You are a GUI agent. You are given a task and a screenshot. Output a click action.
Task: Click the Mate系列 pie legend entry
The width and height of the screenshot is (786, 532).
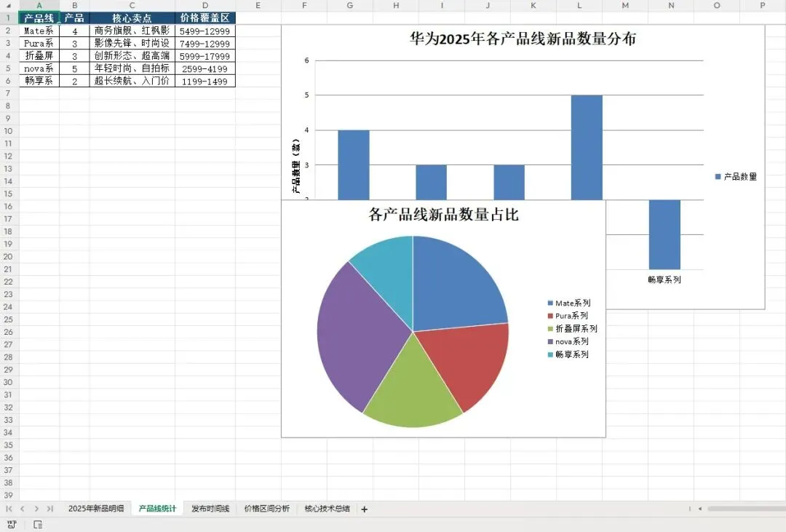(x=569, y=303)
